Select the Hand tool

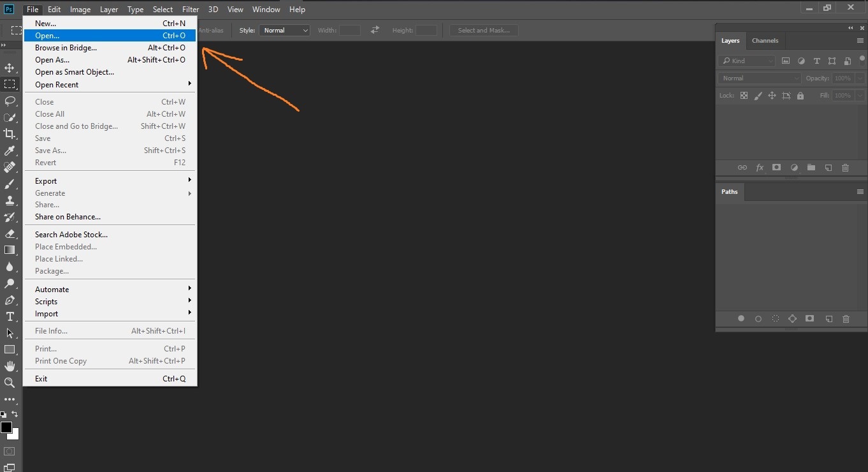10,366
